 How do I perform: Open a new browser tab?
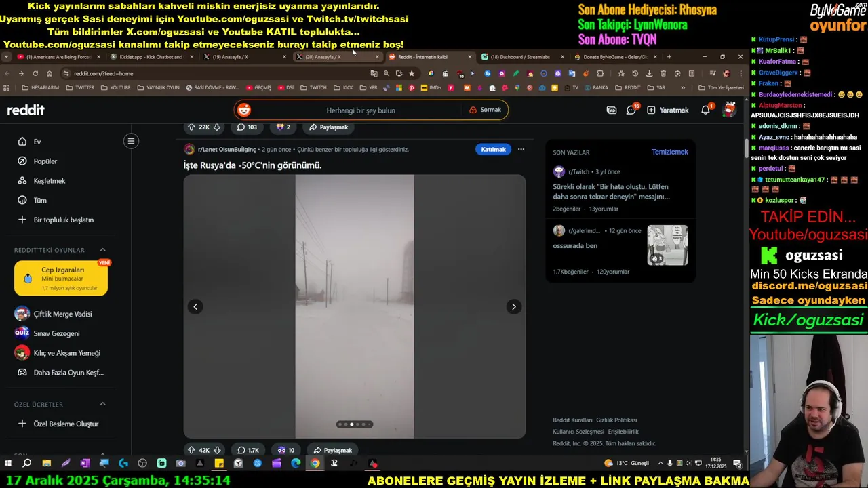pyautogui.click(x=669, y=57)
